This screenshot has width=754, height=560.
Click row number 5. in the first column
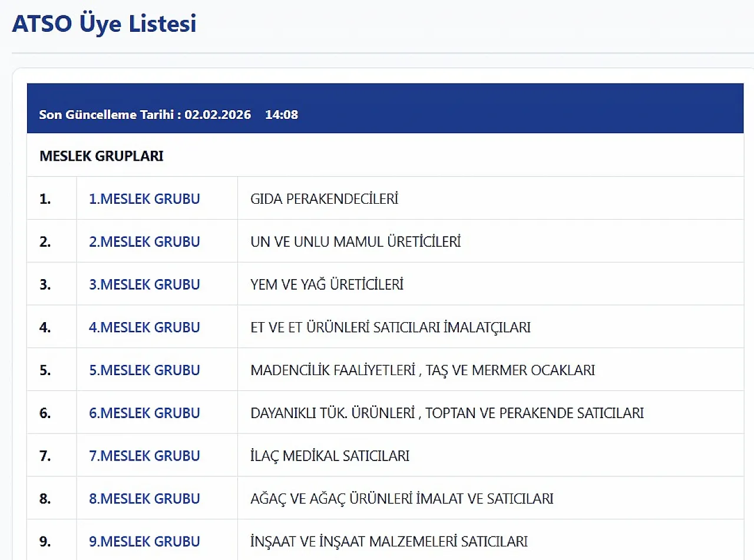point(45,370)
